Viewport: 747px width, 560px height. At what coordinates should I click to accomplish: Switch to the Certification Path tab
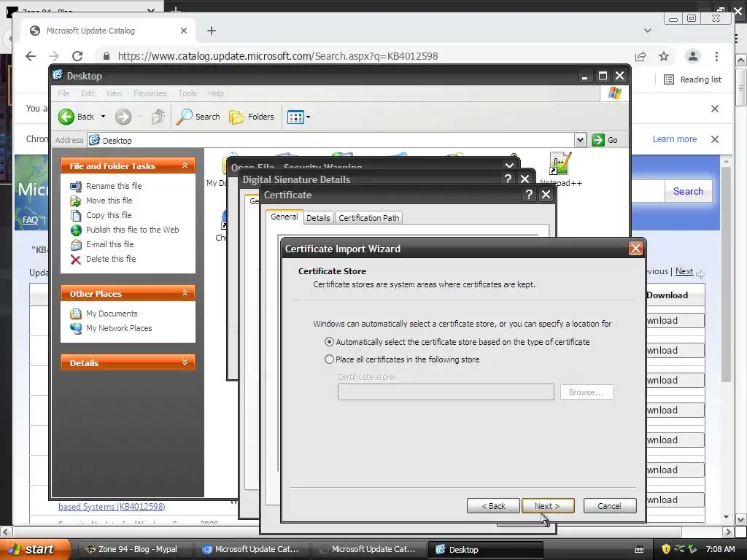pyautogui.click(x=368, y=218)
